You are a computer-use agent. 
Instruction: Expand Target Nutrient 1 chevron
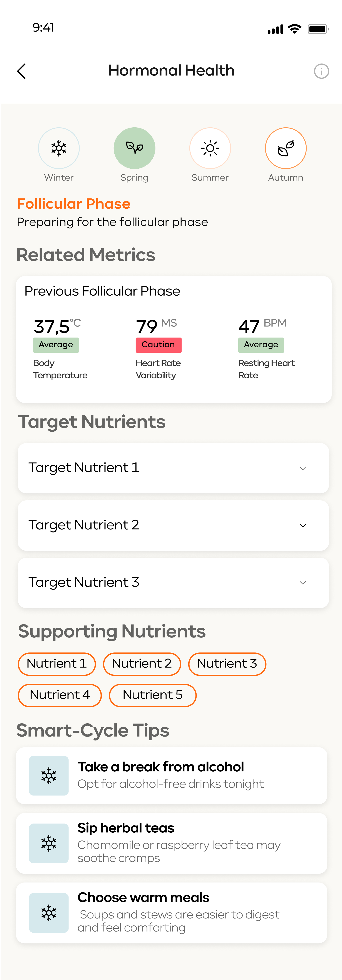pos(303,468)
